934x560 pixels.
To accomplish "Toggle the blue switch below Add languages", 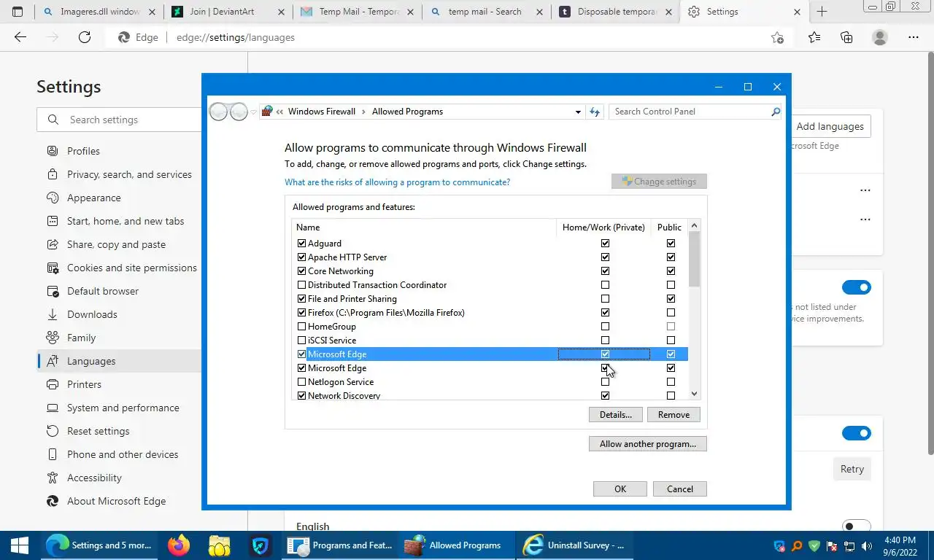I will (857, 287).
